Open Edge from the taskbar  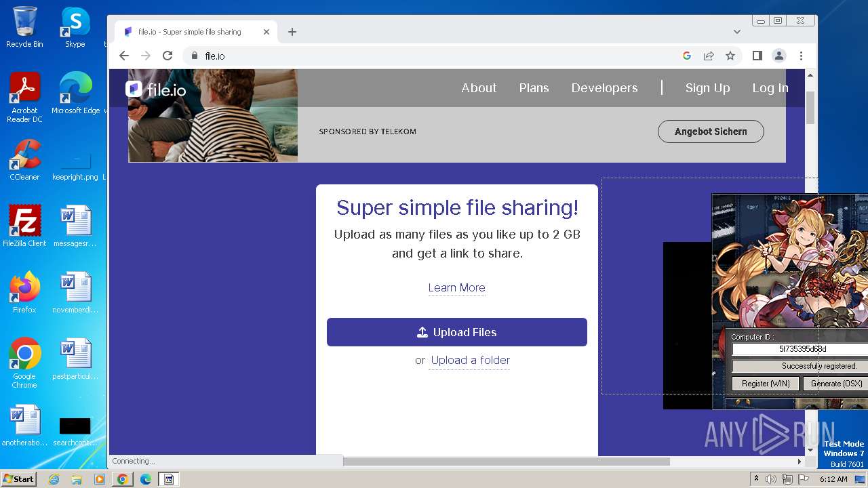pos(145,479)
